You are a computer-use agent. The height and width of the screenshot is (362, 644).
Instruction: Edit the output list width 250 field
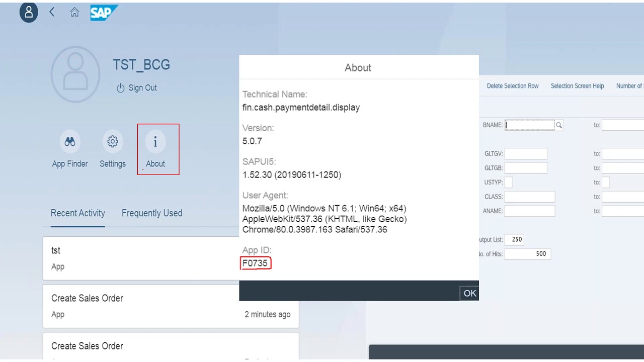[x=514, y=239]
